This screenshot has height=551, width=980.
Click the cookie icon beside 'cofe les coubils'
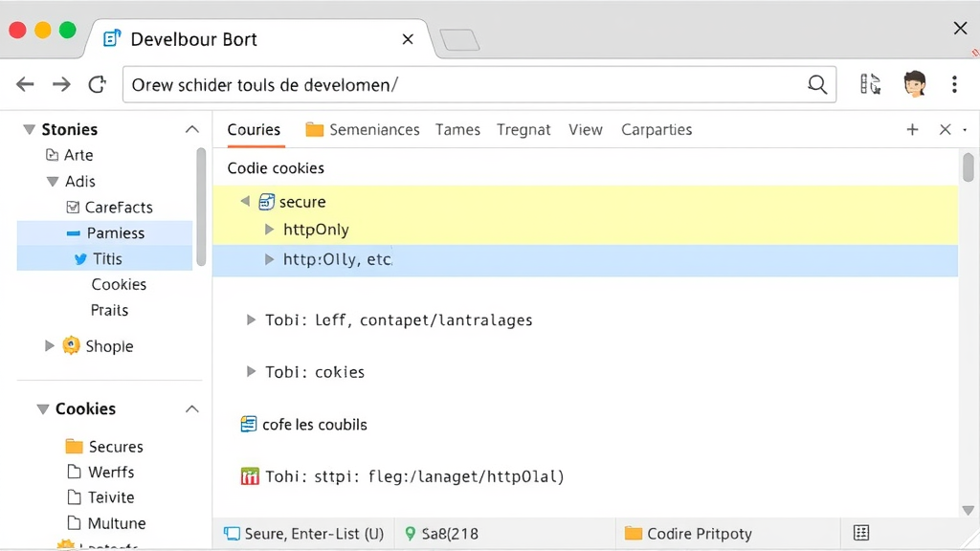248,424
